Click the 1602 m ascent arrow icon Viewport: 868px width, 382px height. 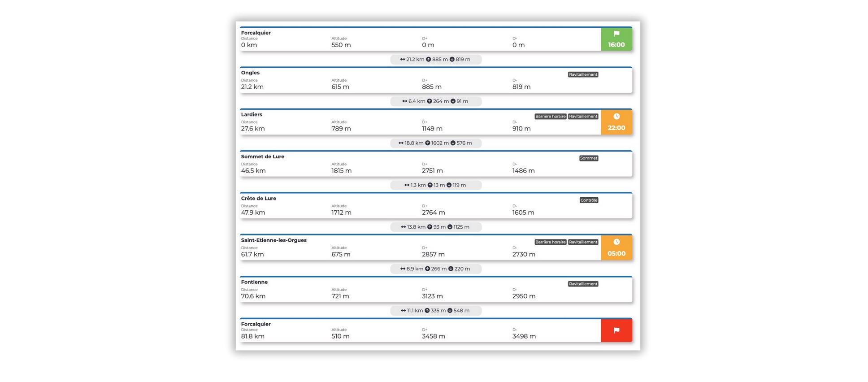[428, 143]
